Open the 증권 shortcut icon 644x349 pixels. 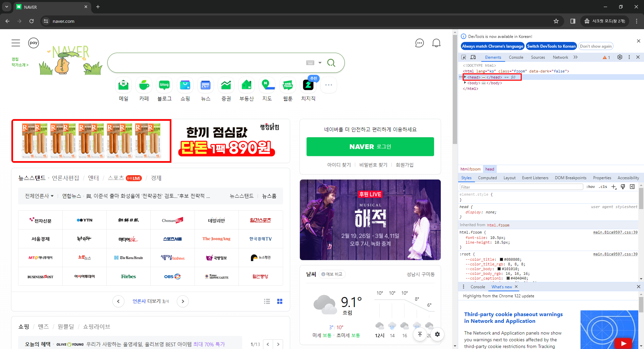226,85
